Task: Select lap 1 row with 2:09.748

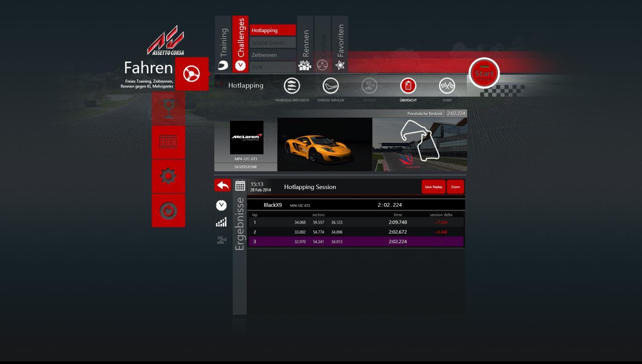Action: (x=356, y=222)
